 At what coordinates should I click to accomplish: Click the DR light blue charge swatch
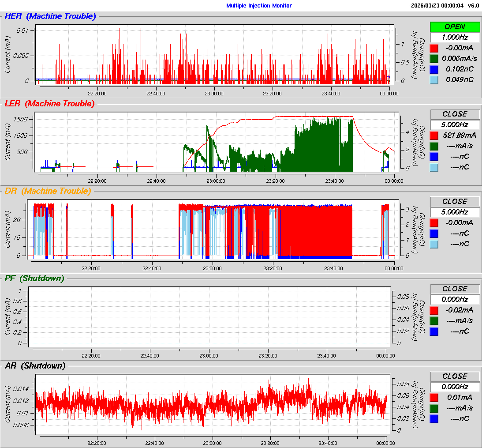pos(434,244)
